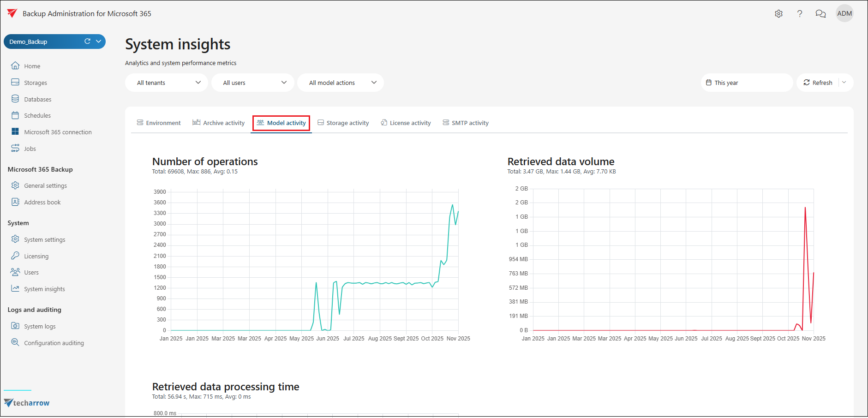
Task: Click the Microsoft 365 connection icon
Action: pos(15,132)
